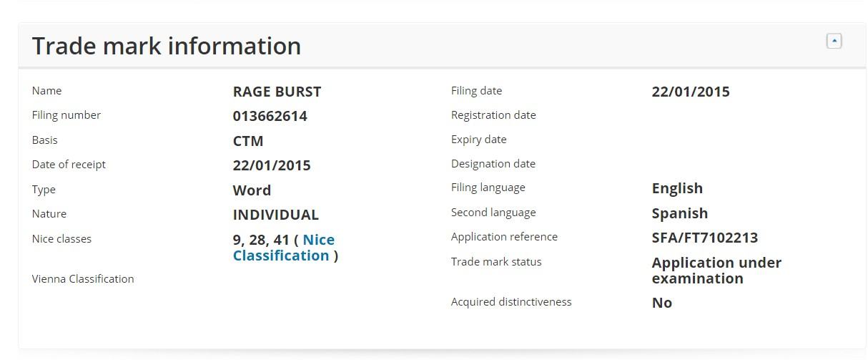The image size is (868, 360).
Task: Click the date of receipt 22/01/2015 value
Action: pyautogui.click(x=272, y=165)
